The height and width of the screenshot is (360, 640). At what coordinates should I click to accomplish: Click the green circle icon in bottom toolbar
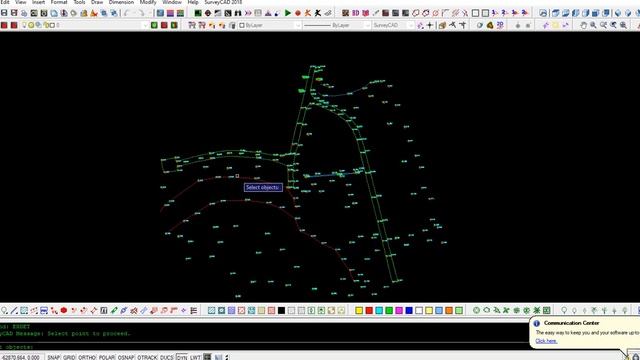click(x=476, y=311)
